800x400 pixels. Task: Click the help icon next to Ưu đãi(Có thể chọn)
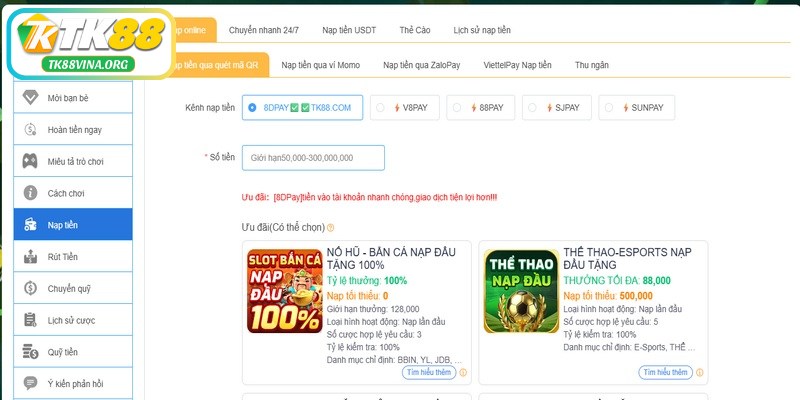coord(331,228)
